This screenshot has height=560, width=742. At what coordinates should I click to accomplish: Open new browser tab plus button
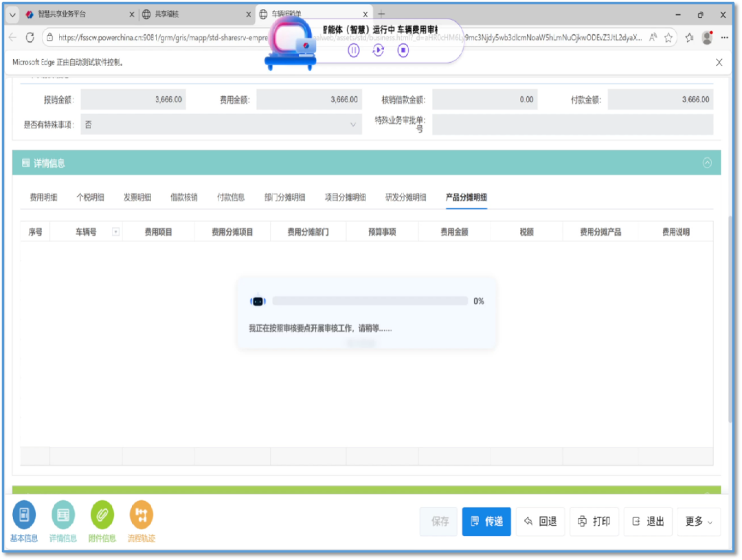pos(381,14)
